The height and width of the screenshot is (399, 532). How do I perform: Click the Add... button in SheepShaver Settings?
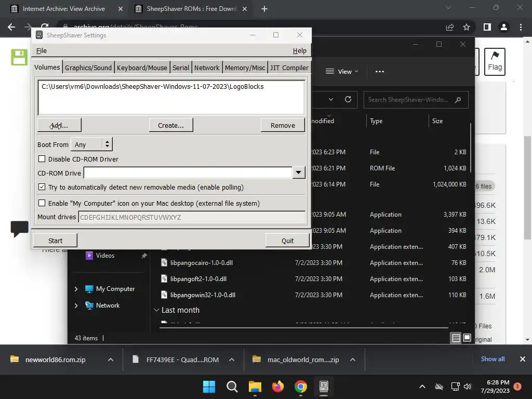click(x=59, y=125)
